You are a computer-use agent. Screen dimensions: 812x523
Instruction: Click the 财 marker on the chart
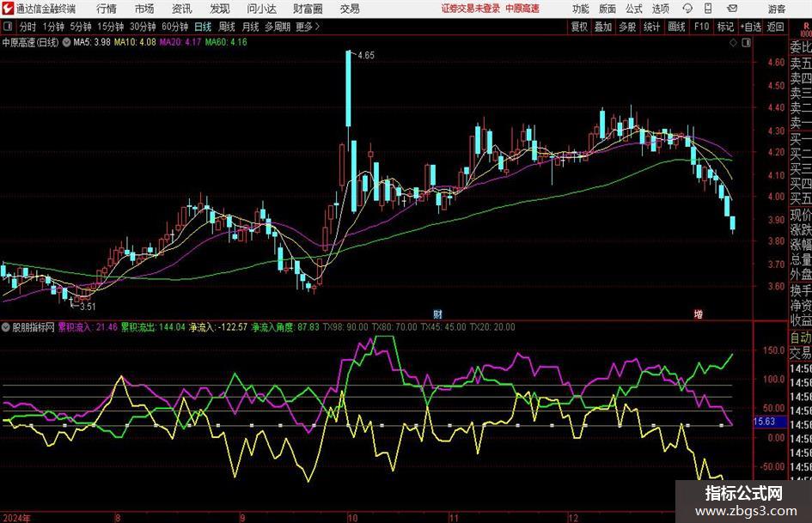tap(437, 313)
